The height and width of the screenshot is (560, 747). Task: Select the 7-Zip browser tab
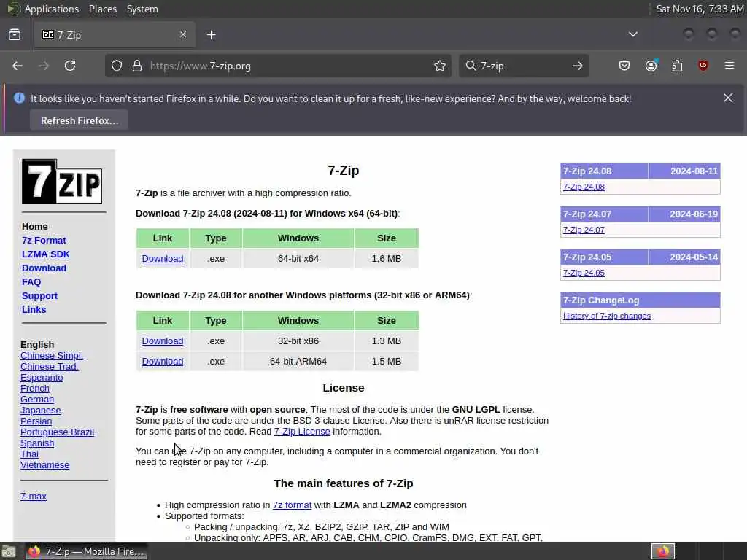(x=115, y=35)
